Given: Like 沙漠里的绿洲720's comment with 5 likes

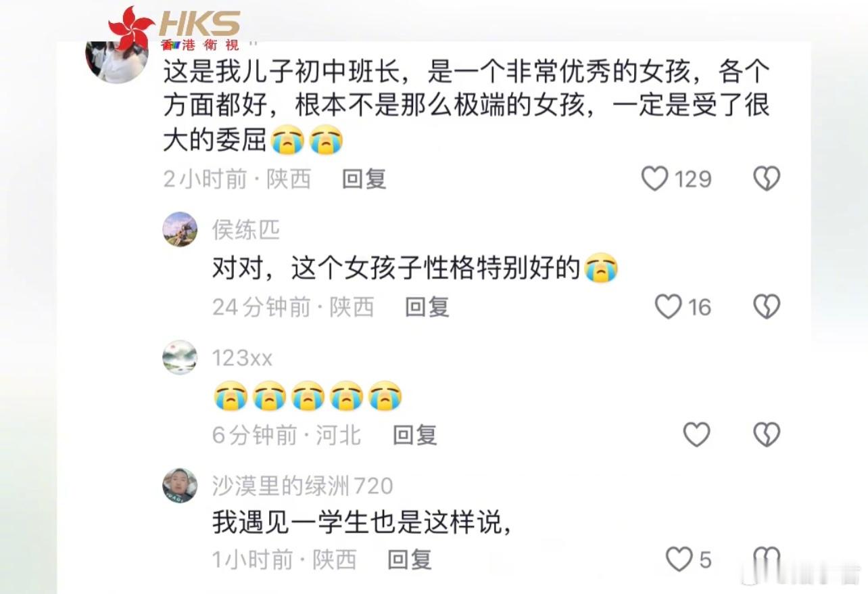Looking at the screenshot, I should point(679,559).
